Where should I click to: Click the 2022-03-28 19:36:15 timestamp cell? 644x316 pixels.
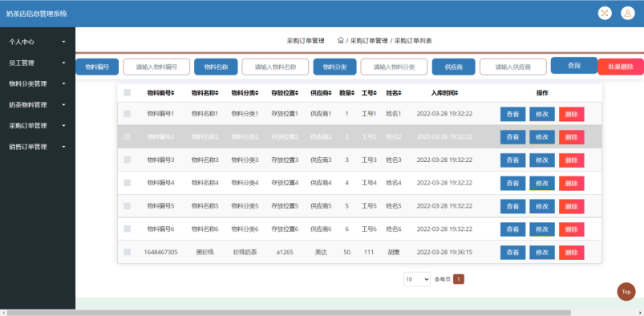pos(444,252)
